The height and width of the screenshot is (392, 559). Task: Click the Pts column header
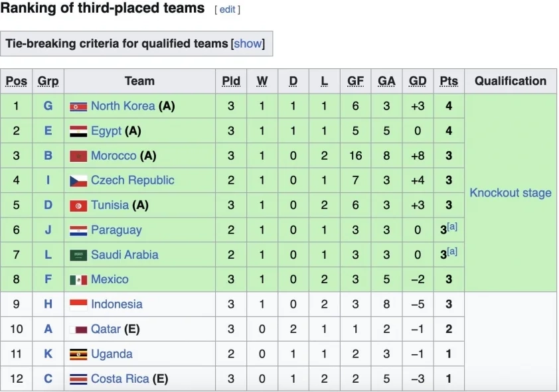(449, 82)
